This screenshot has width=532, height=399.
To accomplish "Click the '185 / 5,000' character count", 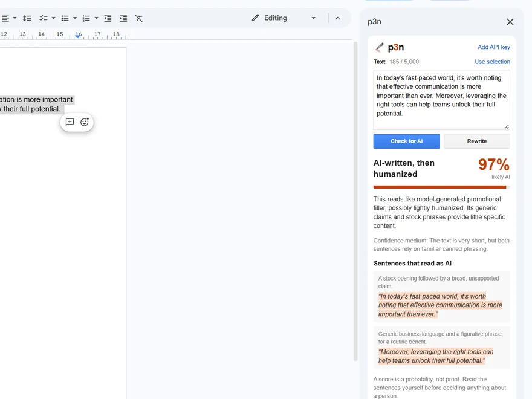I will [x=404, y=62].
